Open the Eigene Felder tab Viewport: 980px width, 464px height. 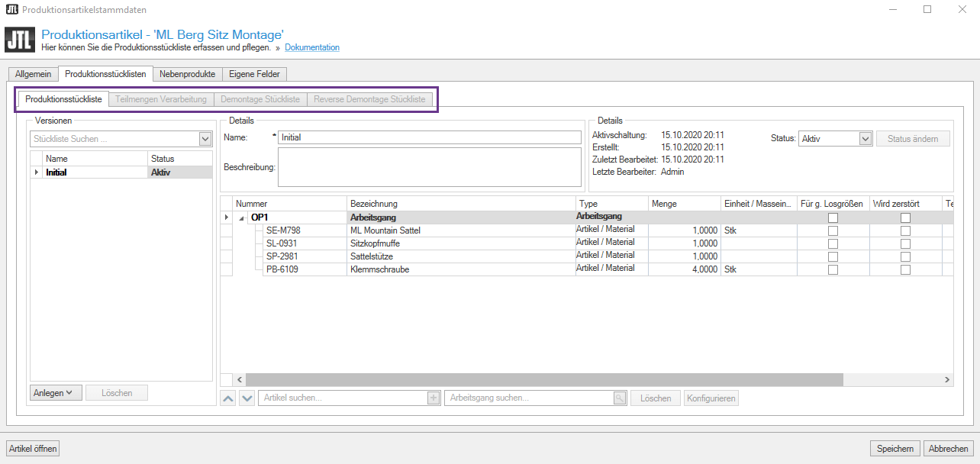pyautogui.click(x=255, y=74)
